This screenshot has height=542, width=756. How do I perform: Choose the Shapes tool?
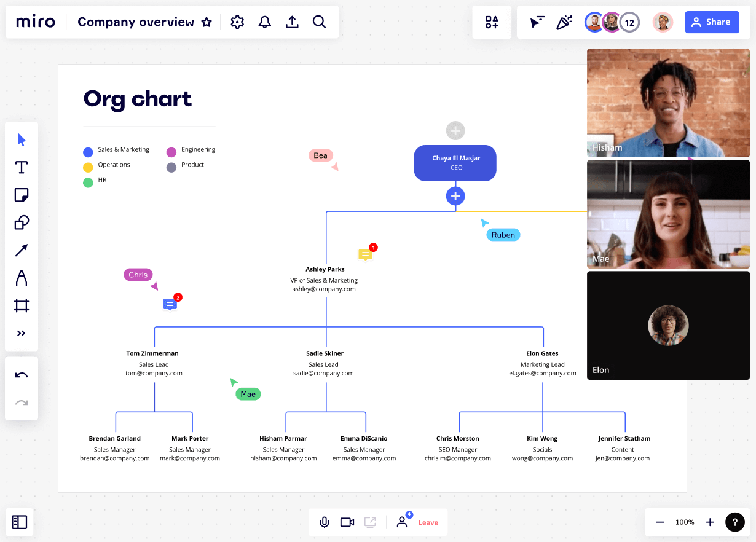[x=22, y=222]
